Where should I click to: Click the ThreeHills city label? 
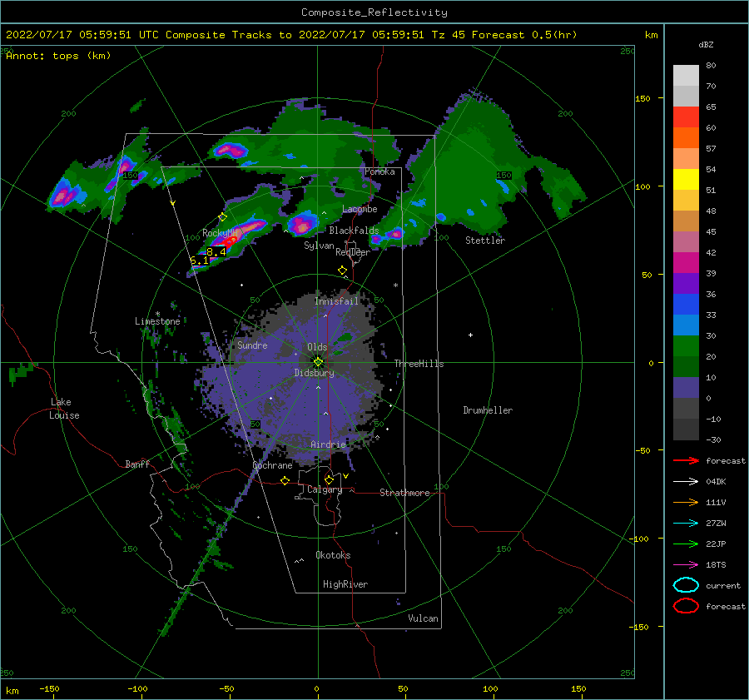pyautogui.click(x=419, y=364)
